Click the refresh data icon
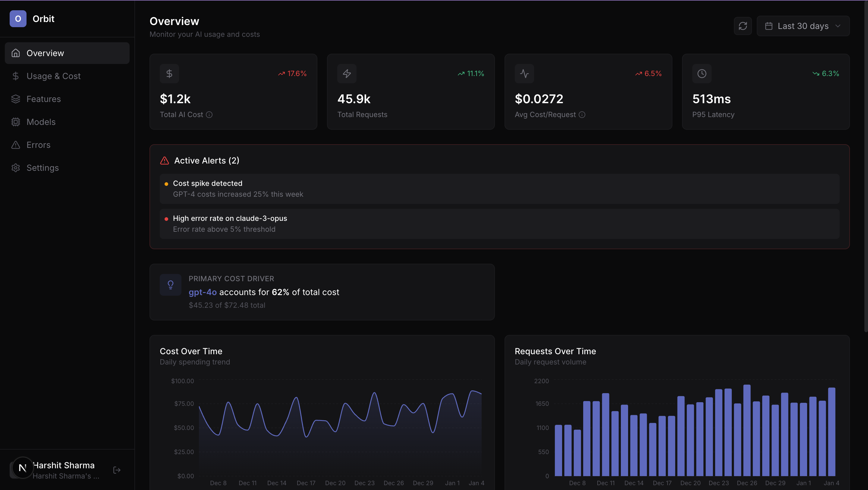 coord(743,26)
